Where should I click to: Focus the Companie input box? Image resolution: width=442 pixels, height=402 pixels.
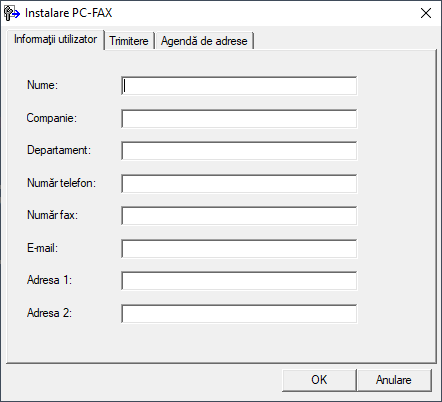[x=239, y=118]
